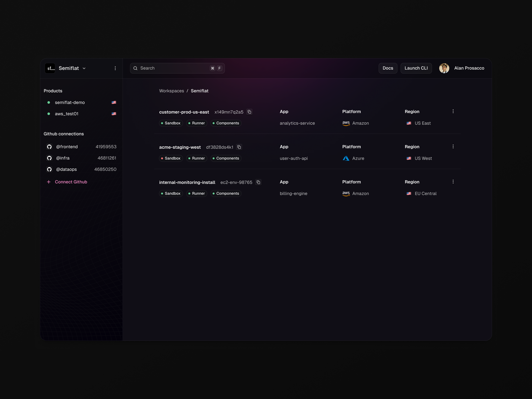Click the US flag next to semiflat-demo

[x=114, y=102]
